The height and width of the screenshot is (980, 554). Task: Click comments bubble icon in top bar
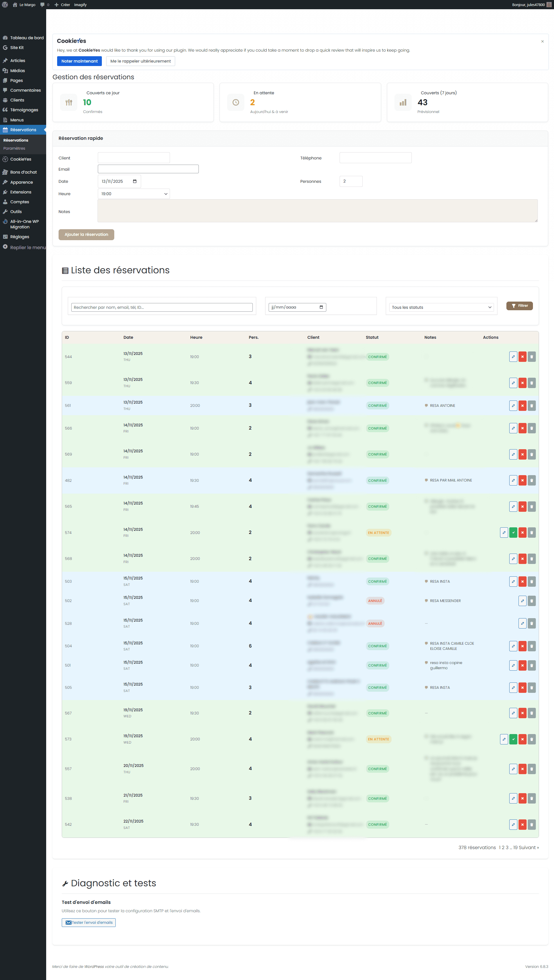tap(42, 5)
